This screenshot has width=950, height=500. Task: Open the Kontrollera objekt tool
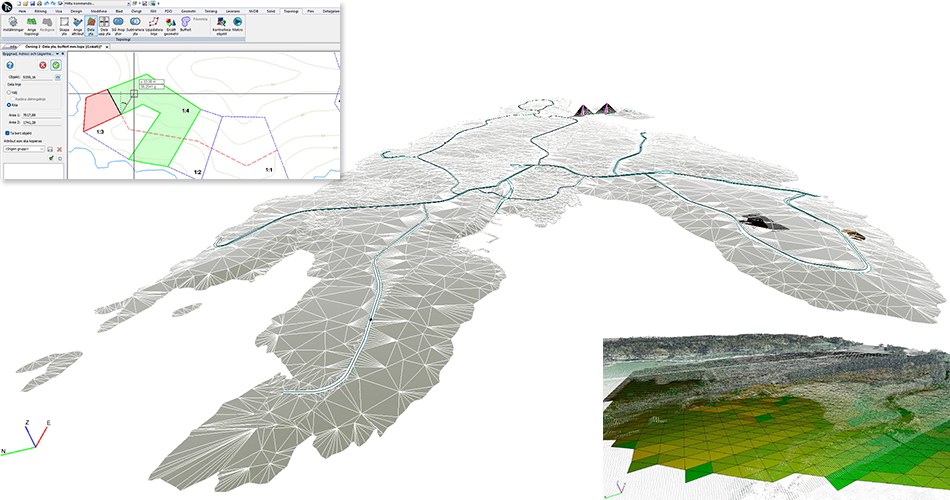click(x=220, y=23)
